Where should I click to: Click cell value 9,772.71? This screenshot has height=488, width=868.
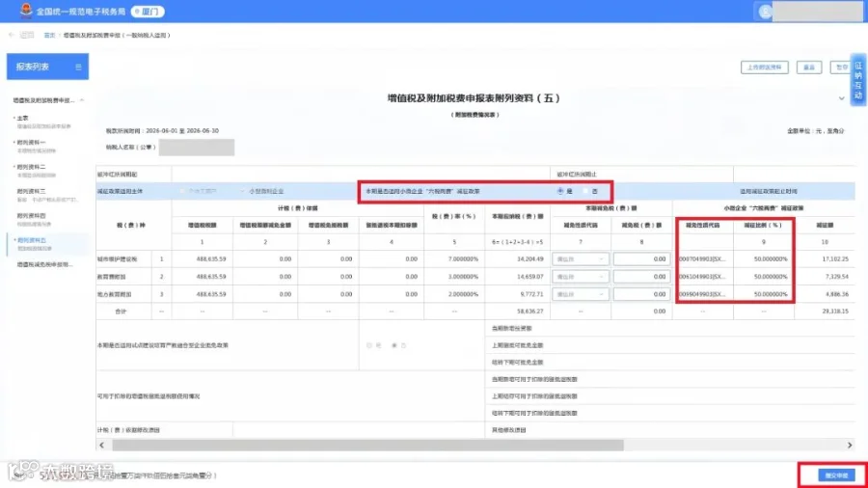pyautogui.click(x=531, y=294)
